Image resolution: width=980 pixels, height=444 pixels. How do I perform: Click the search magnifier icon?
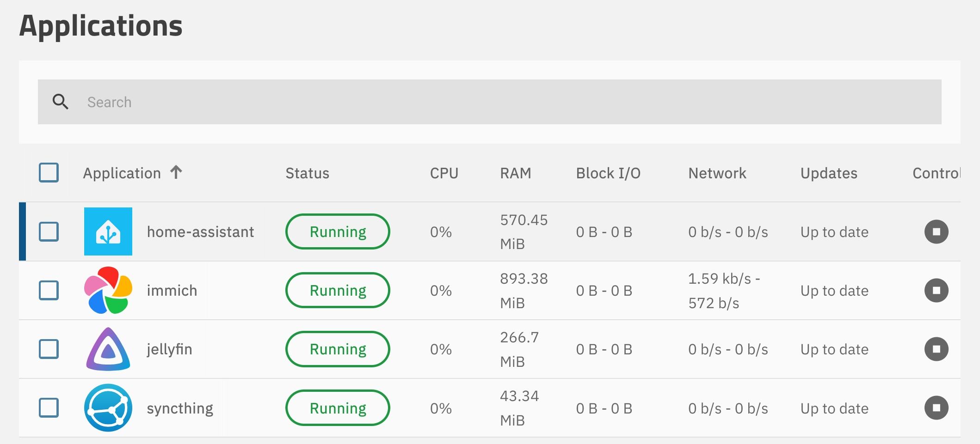61,102
